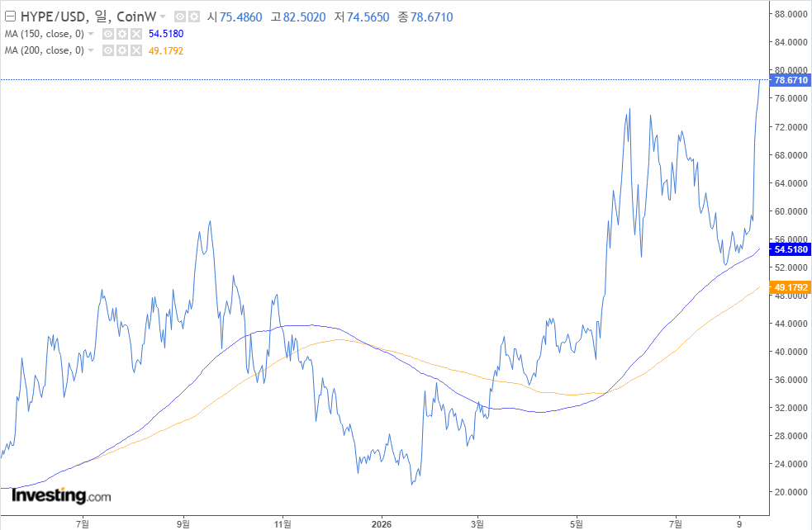Select the HYPE/USD, 일, CoinW title

click(x=88, y=17)
